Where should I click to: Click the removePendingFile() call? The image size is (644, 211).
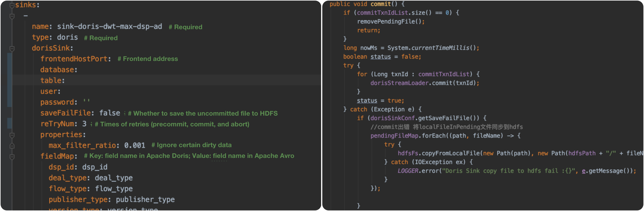point(389,22)
